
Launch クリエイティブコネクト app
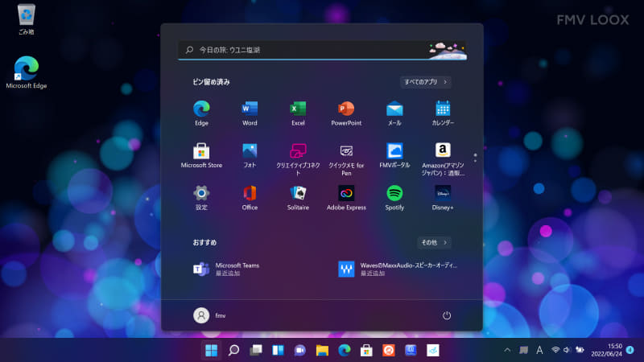298,159
